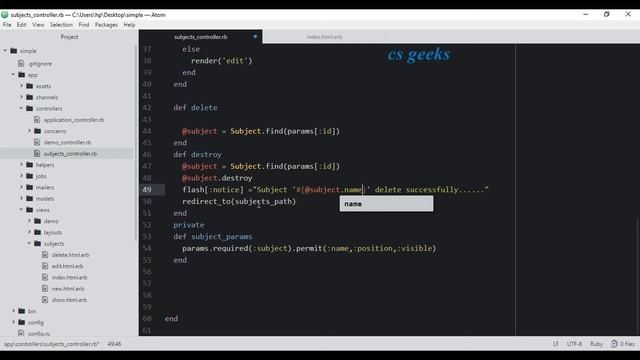Viewport: 640px width, 360px height.
Task: Click line number 49 in gutter
Action: (x=147, y=189)
